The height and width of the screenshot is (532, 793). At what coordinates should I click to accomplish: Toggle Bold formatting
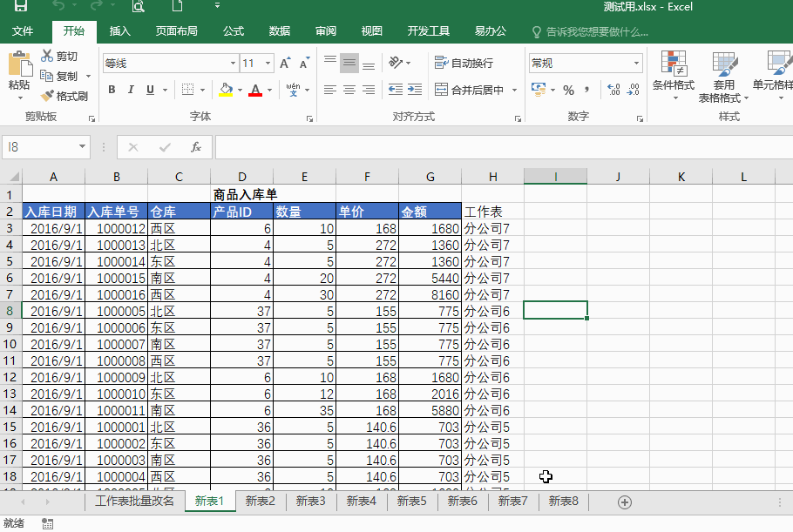tap(112, 90)
